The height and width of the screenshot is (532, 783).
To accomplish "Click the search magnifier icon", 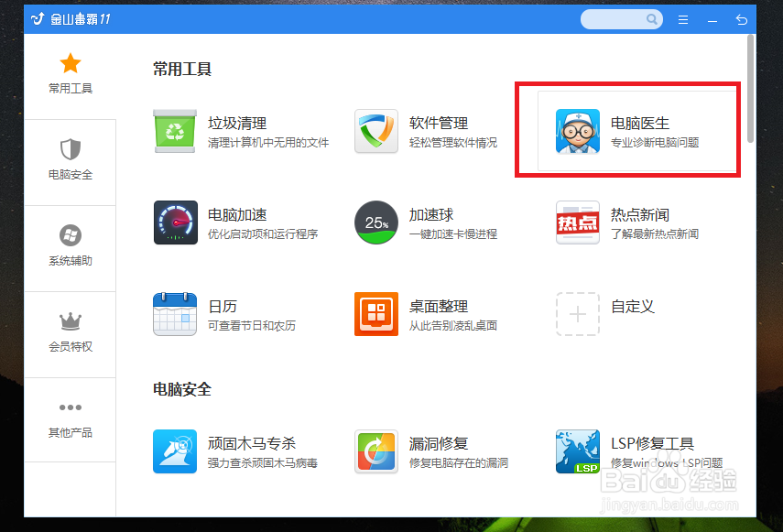I will (650, 18).
